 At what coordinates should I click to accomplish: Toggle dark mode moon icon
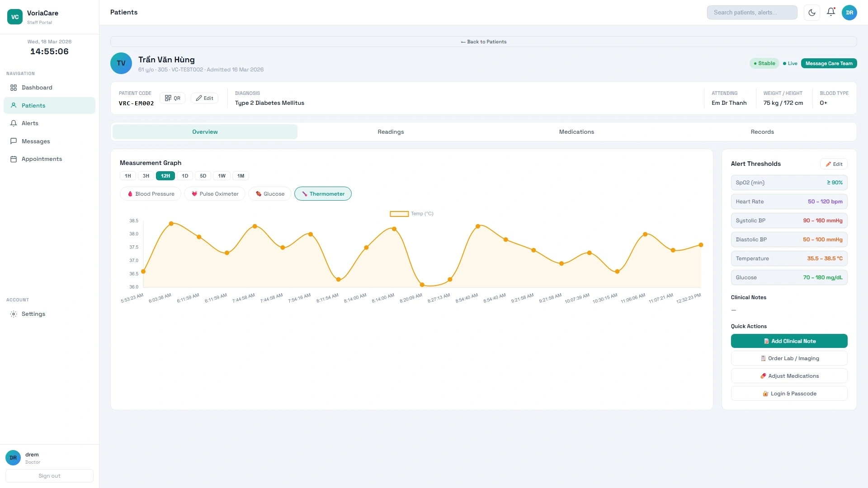click(x=812, y=13)
